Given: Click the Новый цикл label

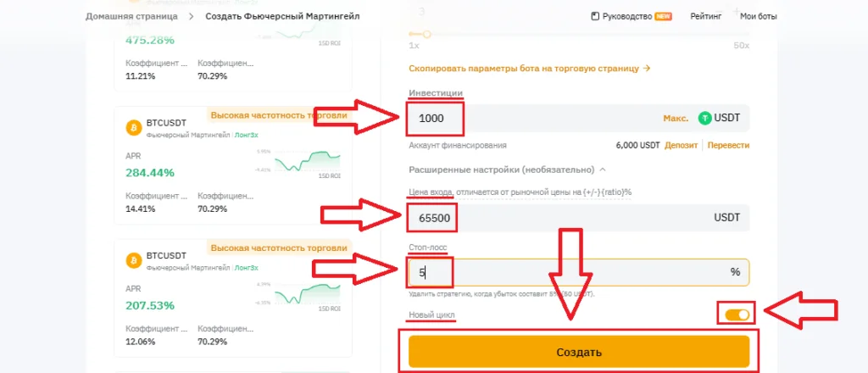Looking at the screenshot, I should pyautogui.click(x=431, y=315).
